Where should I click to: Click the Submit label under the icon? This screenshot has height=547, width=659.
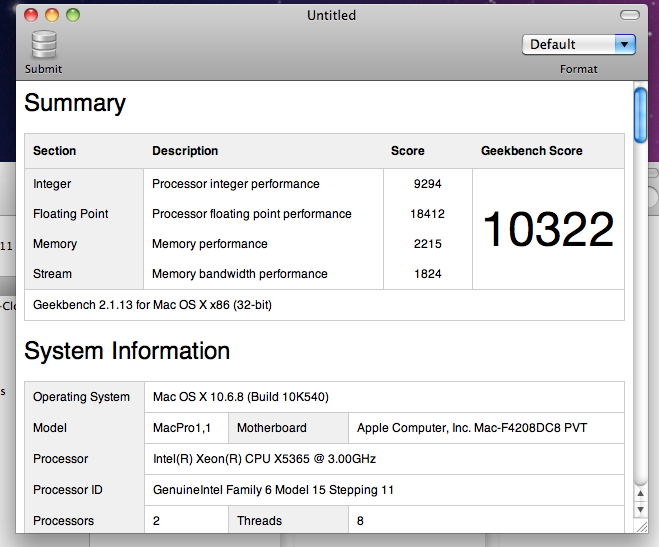point(43,69)
